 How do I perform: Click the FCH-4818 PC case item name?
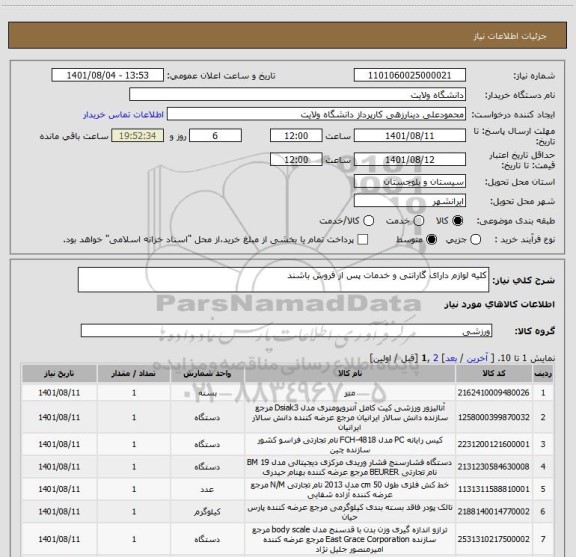(x=350, y=445)
